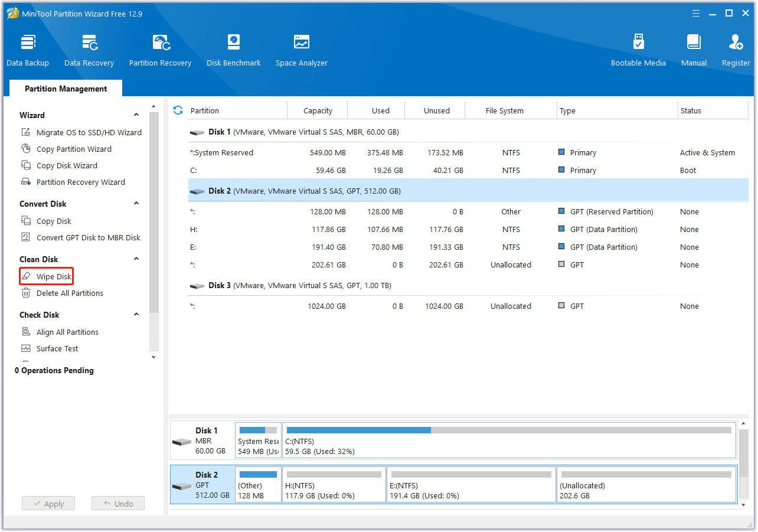
Task: Select the C: partition row
Action: (x=468, y=171)
